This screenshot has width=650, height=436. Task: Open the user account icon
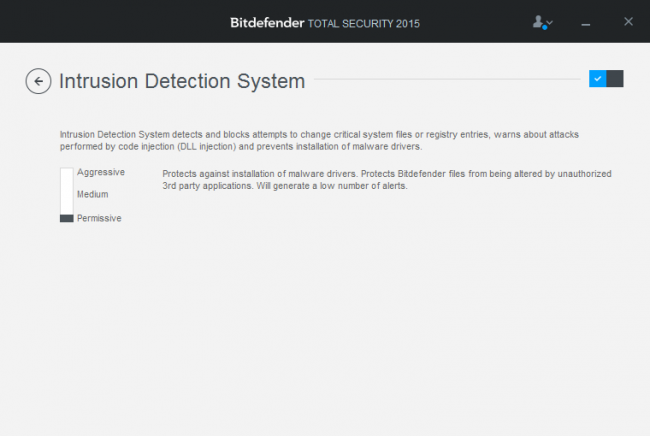tap(539, 21)
